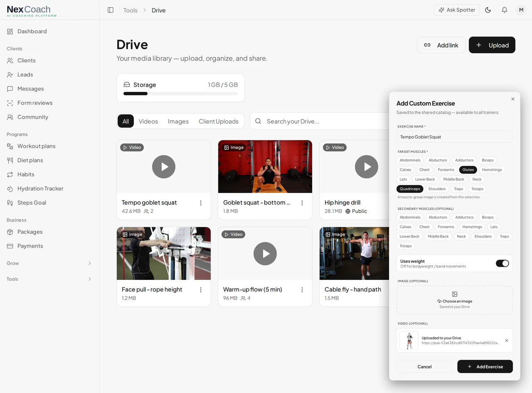Image resolution: width=532 pixels, height=393 pixels.
Task: Edit the Exercise Name field
Action: pyautogui.click(x=455, y=137)
